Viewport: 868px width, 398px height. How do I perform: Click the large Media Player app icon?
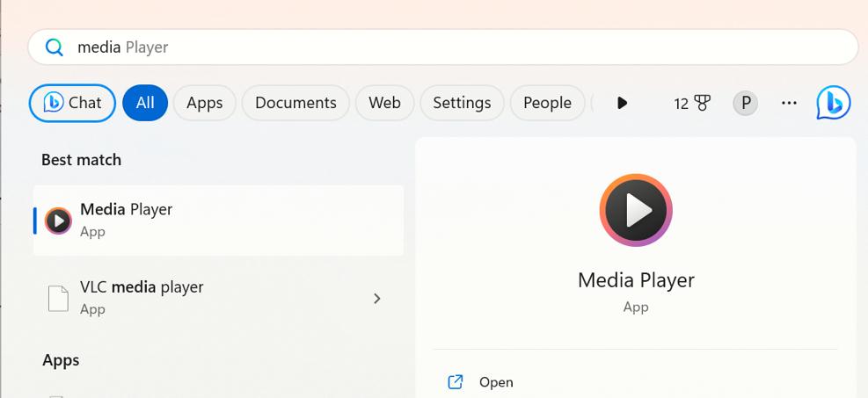636,210
